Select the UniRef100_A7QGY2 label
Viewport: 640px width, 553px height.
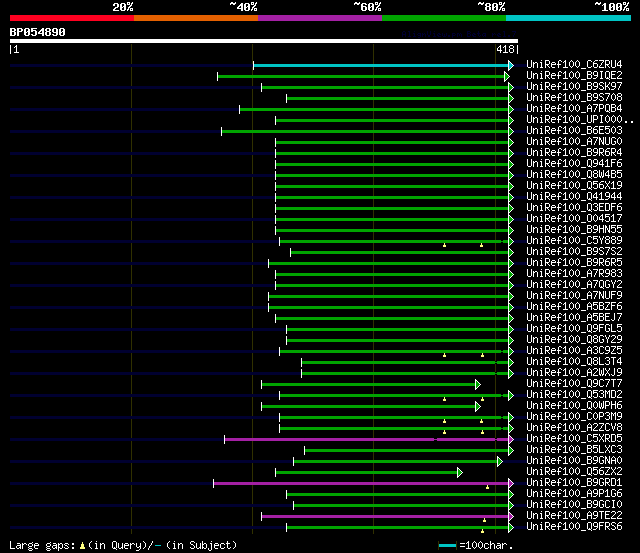(x=574, y=285)
